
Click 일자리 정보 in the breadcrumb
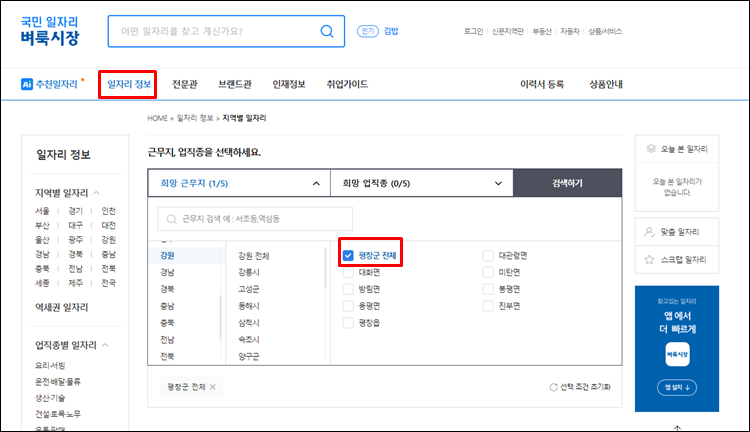(195, 118)
